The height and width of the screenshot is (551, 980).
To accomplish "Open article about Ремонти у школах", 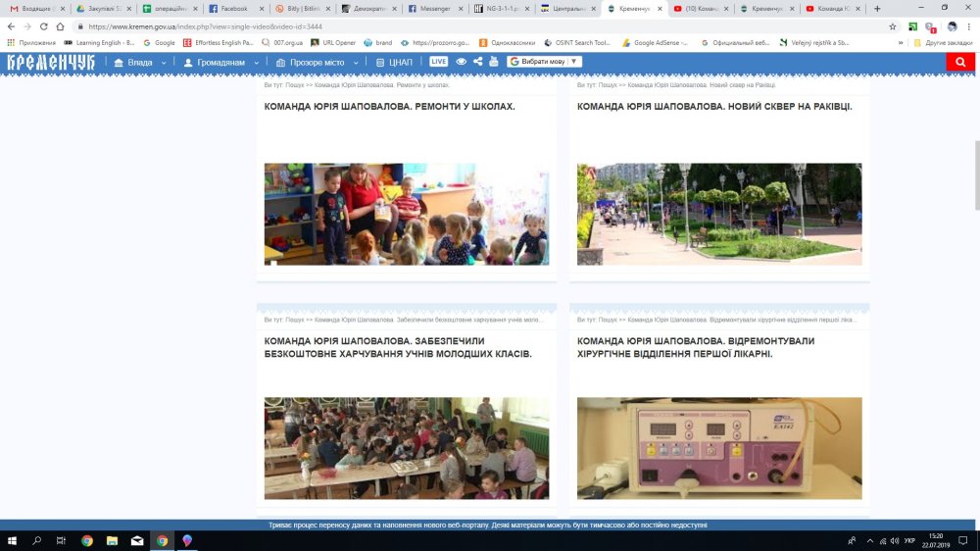I will tap(389, 106).
